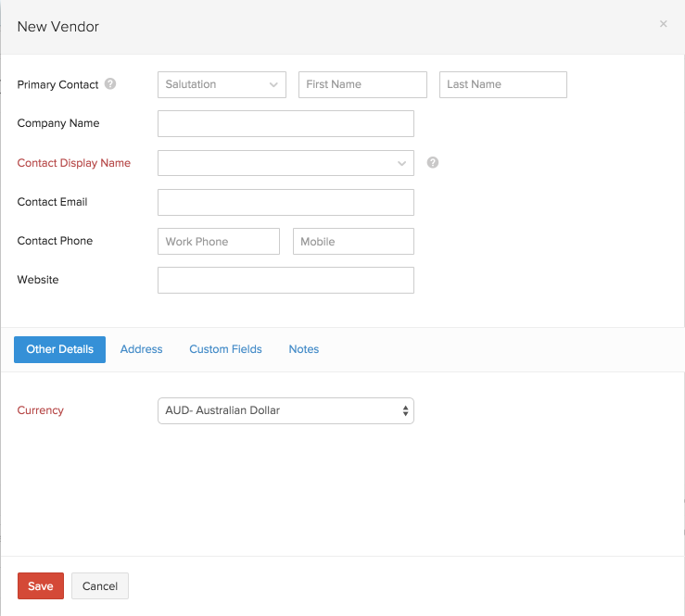
Task: Click the Mobile phone field
Action: [353, 241]
